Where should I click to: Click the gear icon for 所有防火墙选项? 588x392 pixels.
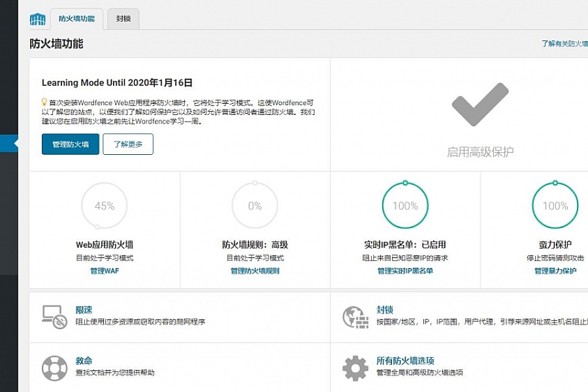355,368
